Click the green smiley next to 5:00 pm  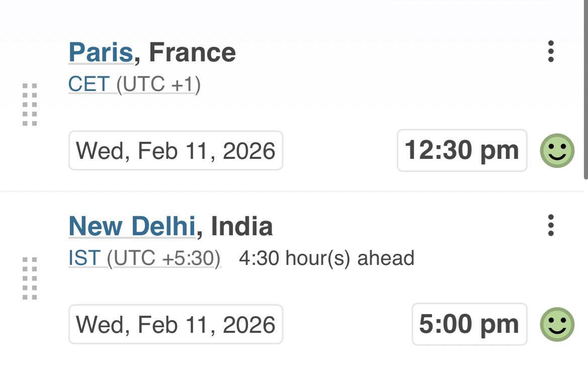click(x=557, y=324)
